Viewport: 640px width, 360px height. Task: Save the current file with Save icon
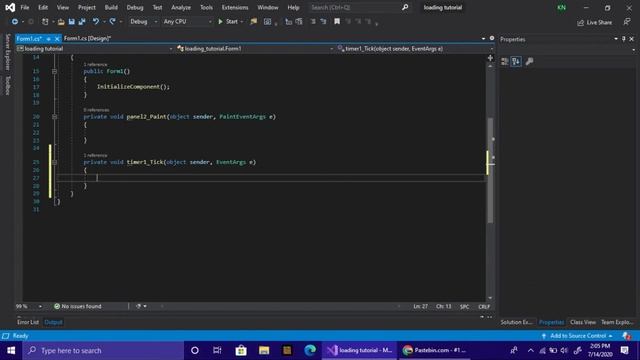pyautogui.click(x=71, y=22)
